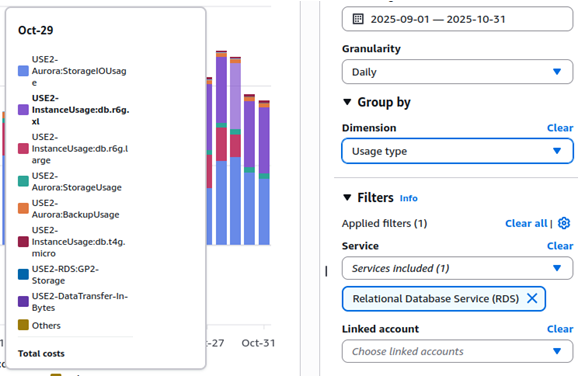Click the highlighted light-purple Oct-29 bar segment
Image resolution: width=579 pixels, height=376 pixels.
(x=235, y=96)
